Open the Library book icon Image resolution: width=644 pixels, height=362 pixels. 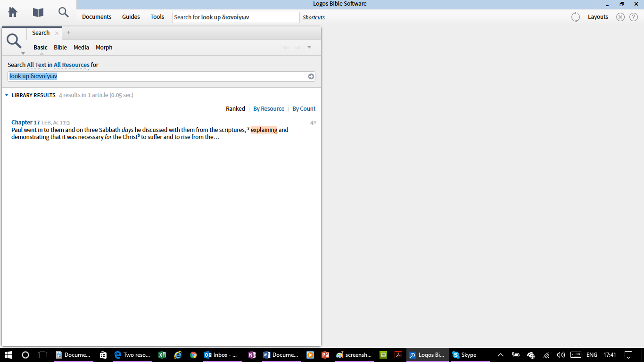[x=38, y=12]
